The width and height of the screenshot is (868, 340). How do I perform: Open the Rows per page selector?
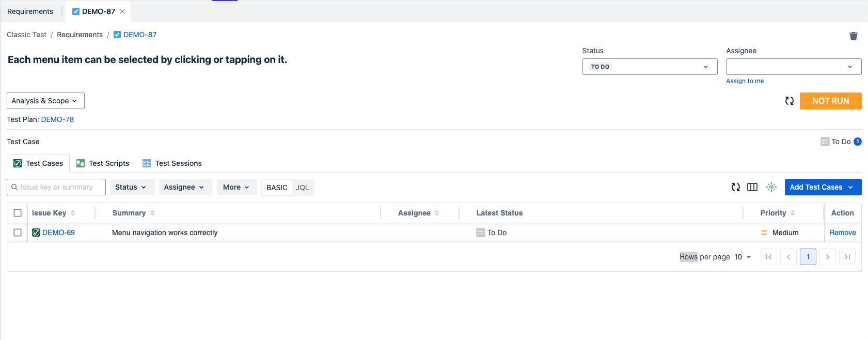coord(743,257)
